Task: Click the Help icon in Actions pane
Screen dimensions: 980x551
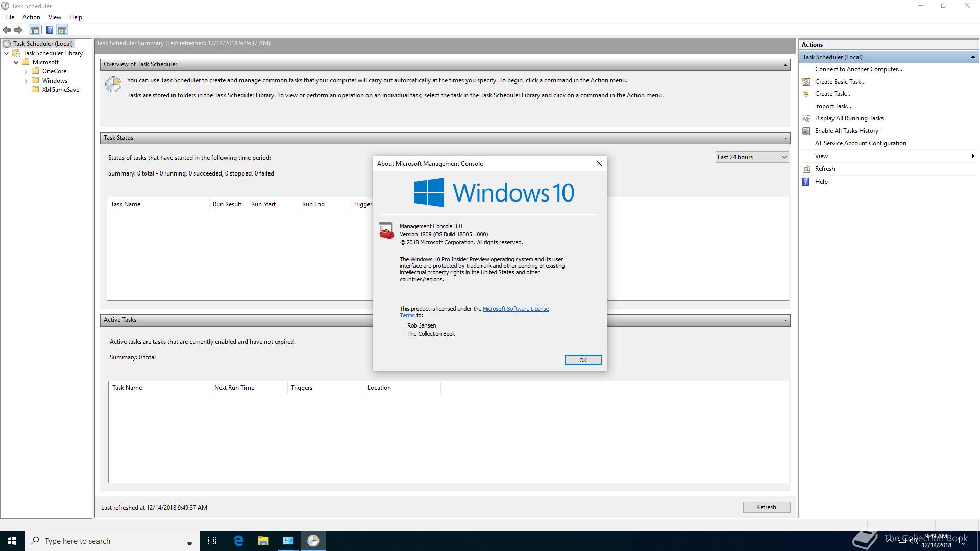Action: (x=806, y=182)
